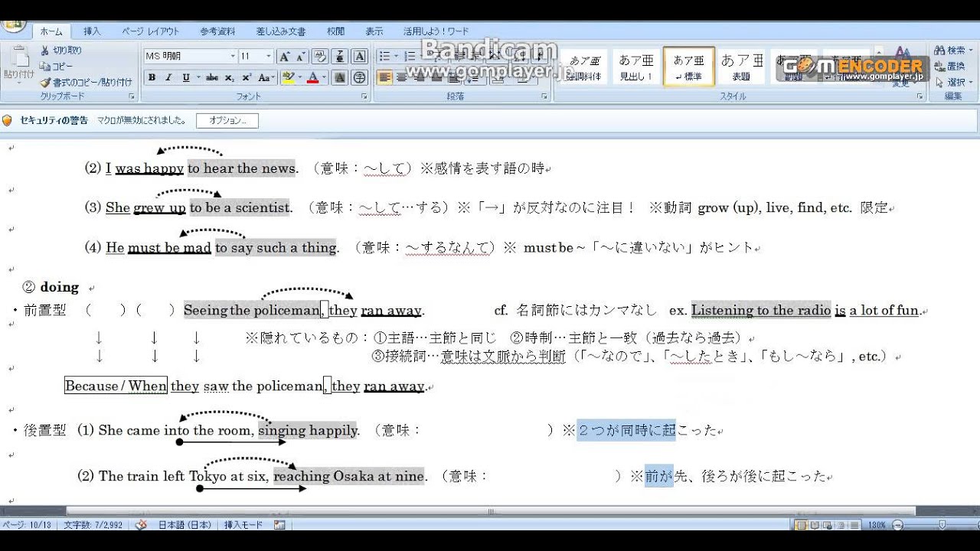Click the Find (検索) binoculars icon

[939, 51]
